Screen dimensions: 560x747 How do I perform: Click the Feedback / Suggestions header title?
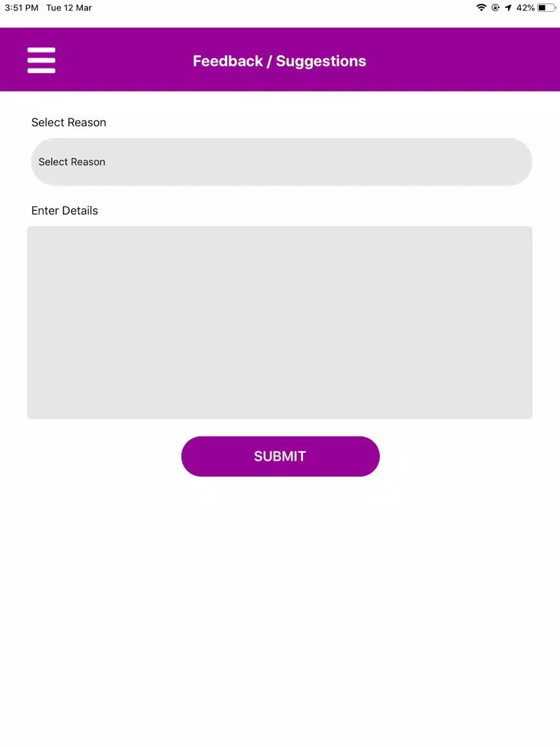(279, 61)
